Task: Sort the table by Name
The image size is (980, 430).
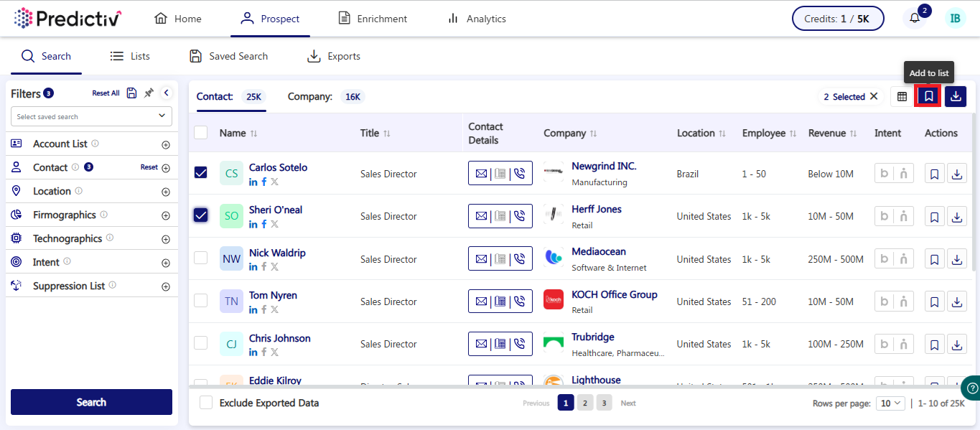Action: [253, 134]
